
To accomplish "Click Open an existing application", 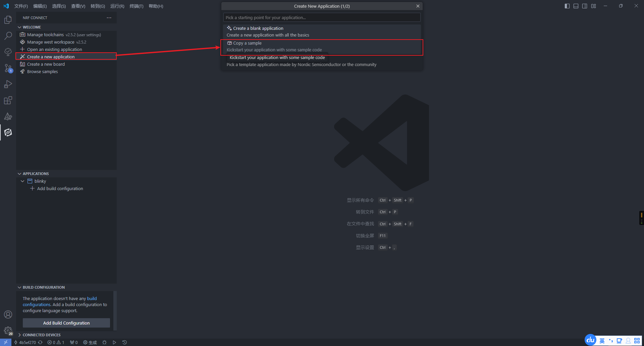I will click(66, 49).
